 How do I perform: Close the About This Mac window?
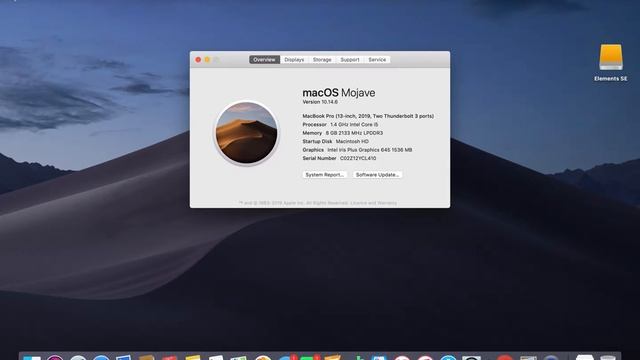pyautogui.click(x=198, y=60)
